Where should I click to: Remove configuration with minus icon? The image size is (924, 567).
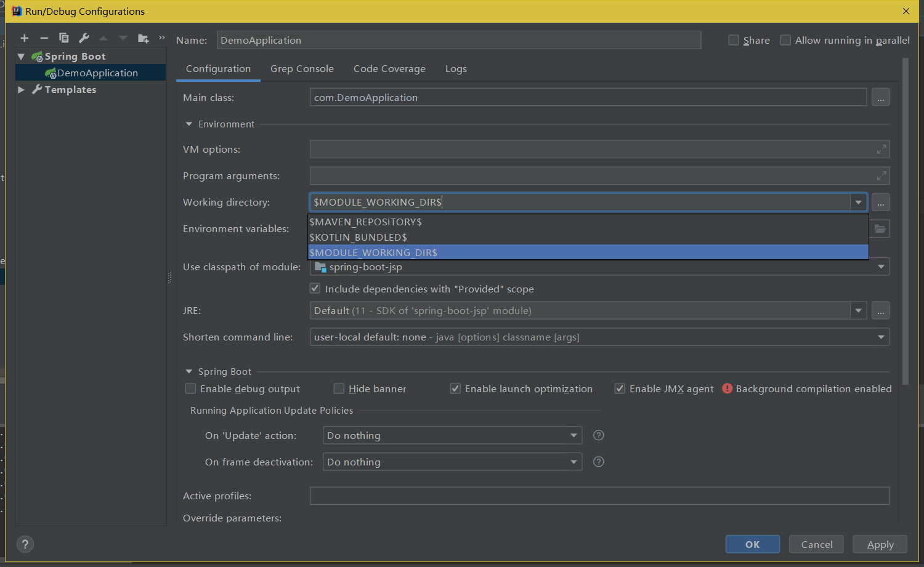44,38
